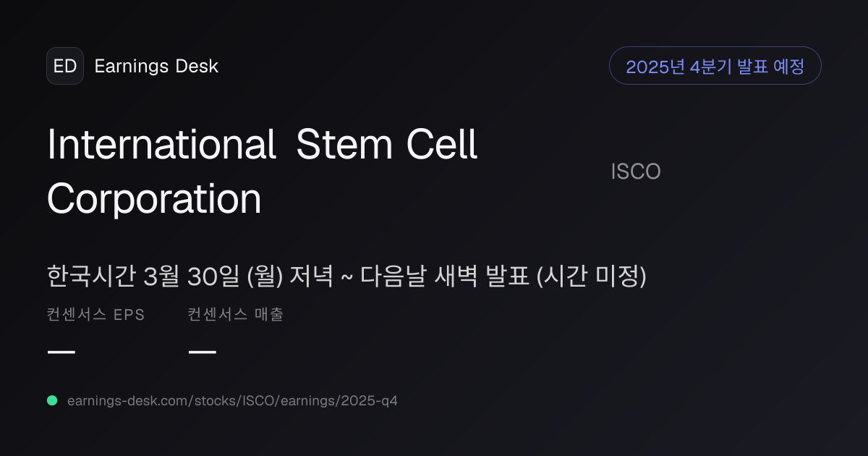
Task: Open the earnings-desk.com ISCO earnings URL
Action: click(x=232, y=400)
